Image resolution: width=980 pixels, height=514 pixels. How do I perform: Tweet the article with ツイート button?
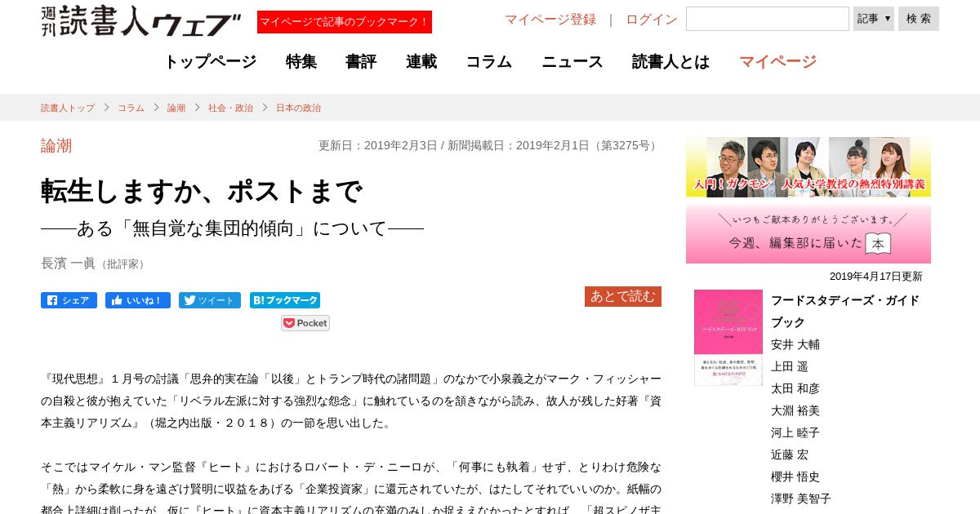click(210, 300)
